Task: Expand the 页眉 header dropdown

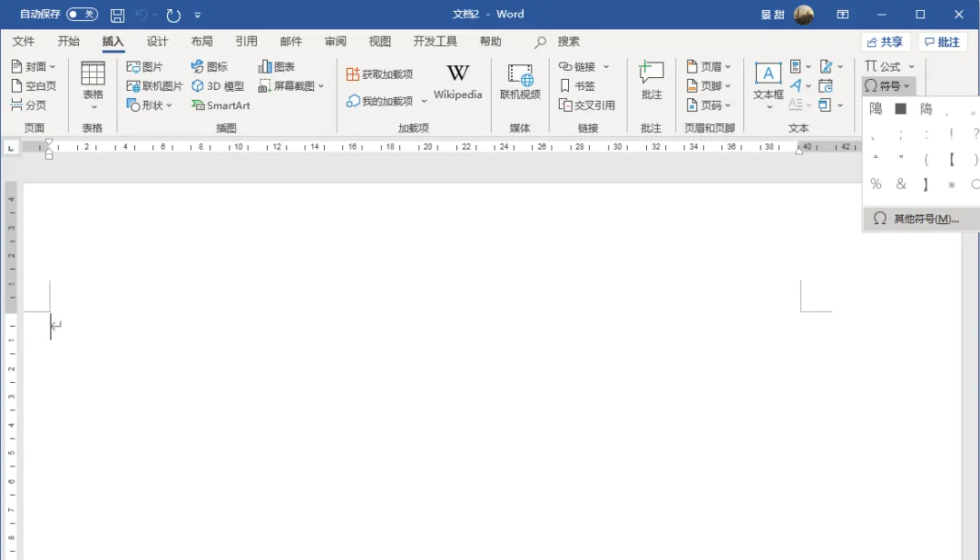Action: tap(728, 66)
